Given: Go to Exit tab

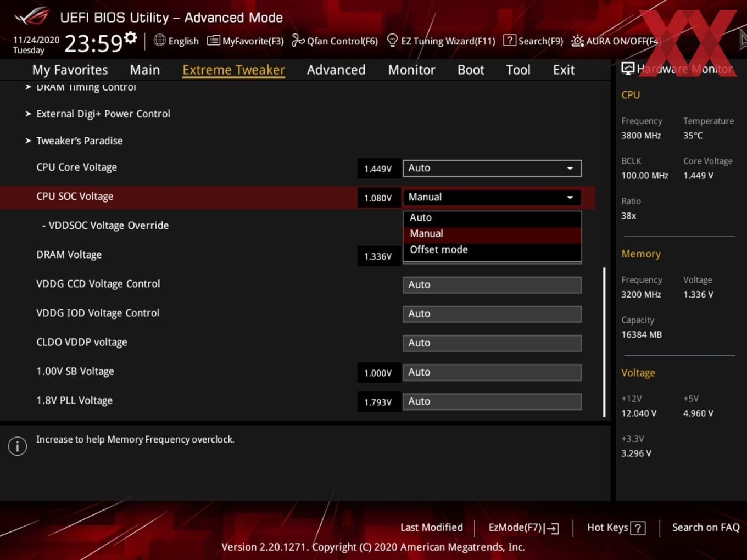Looking at the screenshot, I should pos(564,70).
